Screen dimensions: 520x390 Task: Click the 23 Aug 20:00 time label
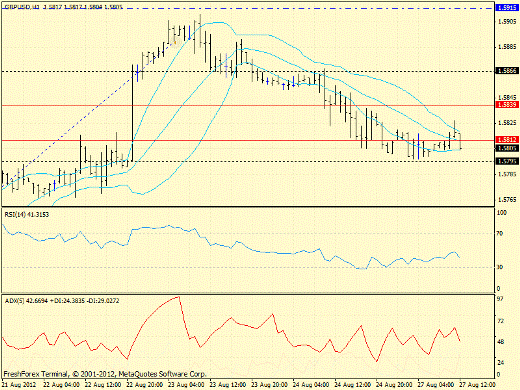pyautogui.click(x=270, y=385)
